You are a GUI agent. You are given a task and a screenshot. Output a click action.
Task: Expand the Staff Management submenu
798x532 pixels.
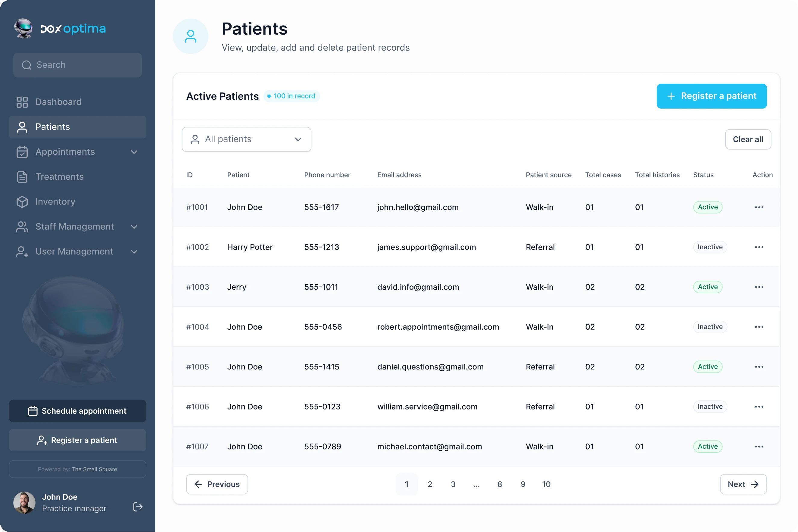pos(134,227)
